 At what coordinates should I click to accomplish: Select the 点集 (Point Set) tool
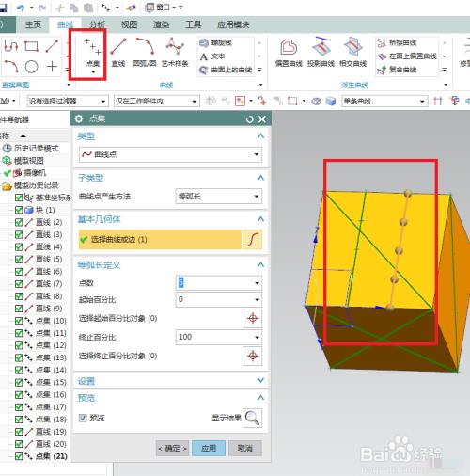pos(92,52)
